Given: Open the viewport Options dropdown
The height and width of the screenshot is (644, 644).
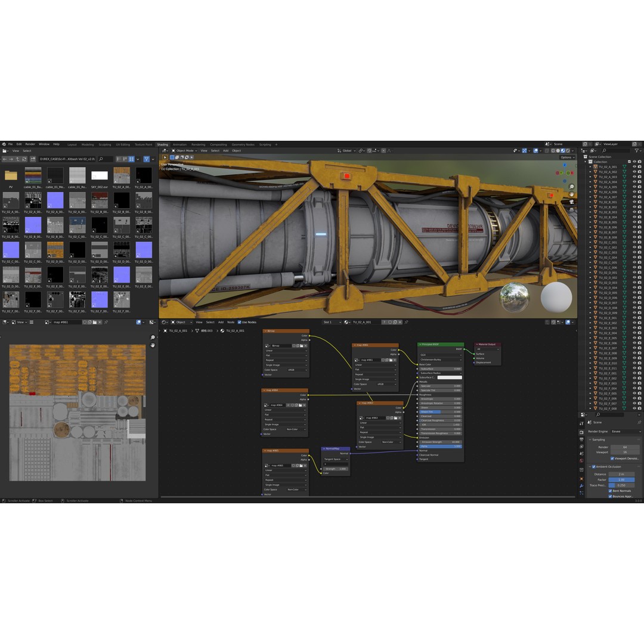Looking at the screenshot, I should coord(568,157).
